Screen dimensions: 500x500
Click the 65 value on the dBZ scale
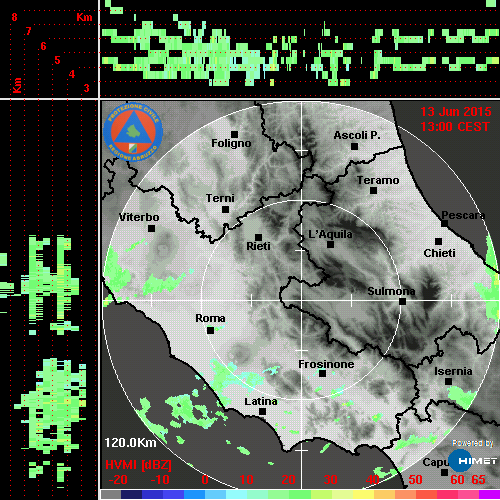pos(478,480)
